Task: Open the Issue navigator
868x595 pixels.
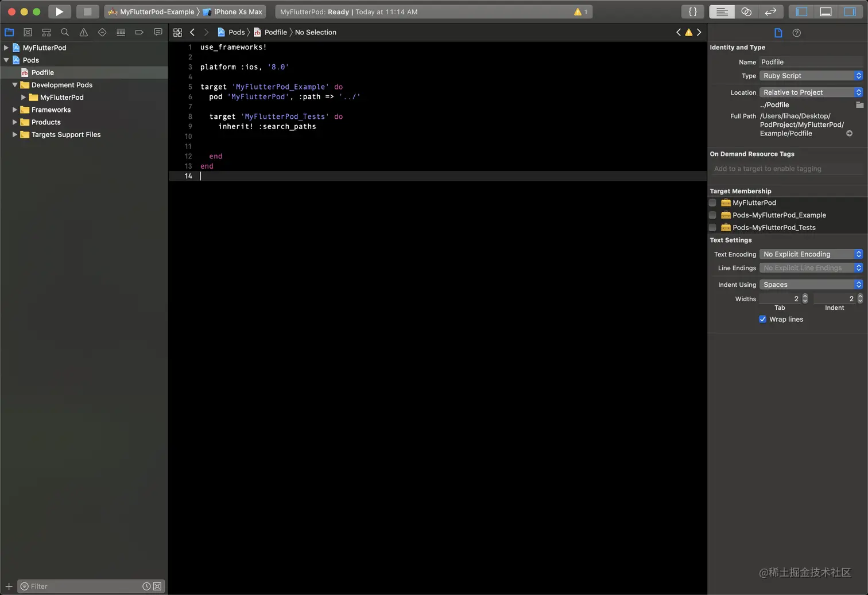Action: (x=84, y=32)
